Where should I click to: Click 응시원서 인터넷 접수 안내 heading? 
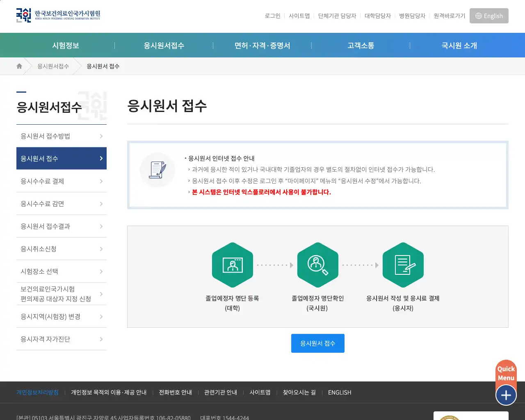pyautogui.click(x=221, y=158)
